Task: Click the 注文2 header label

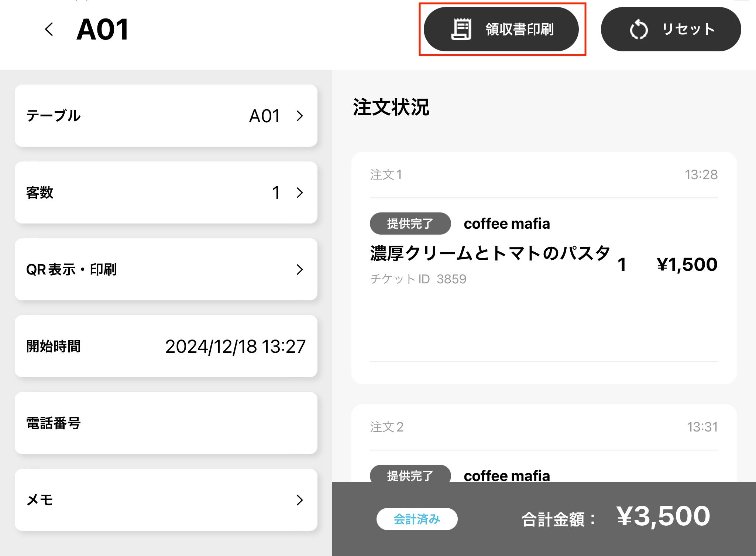Action: (x=386, y=427)
